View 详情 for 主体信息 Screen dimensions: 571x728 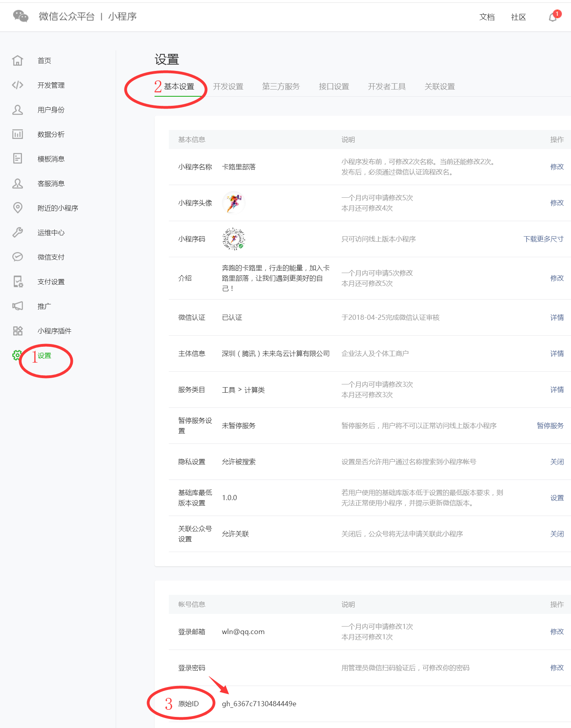[x=557, y=353]
